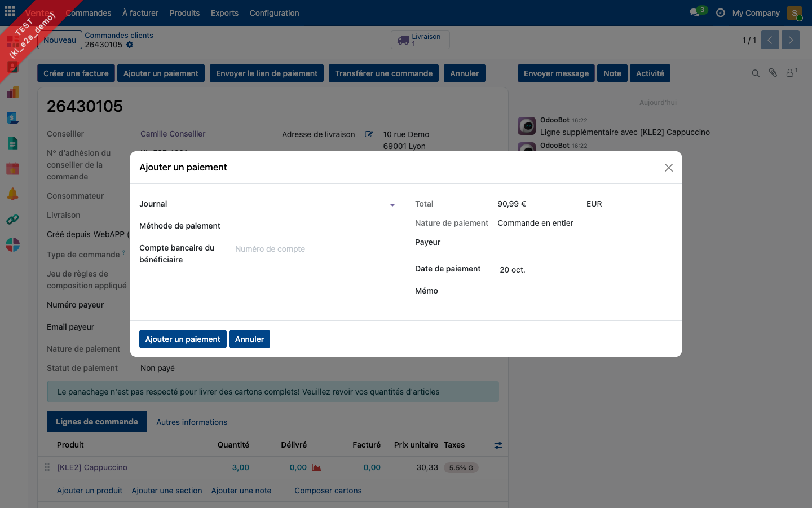Open the Livraison smart button
The width and height of the screenshot is (812, 508).
[420, 40]
